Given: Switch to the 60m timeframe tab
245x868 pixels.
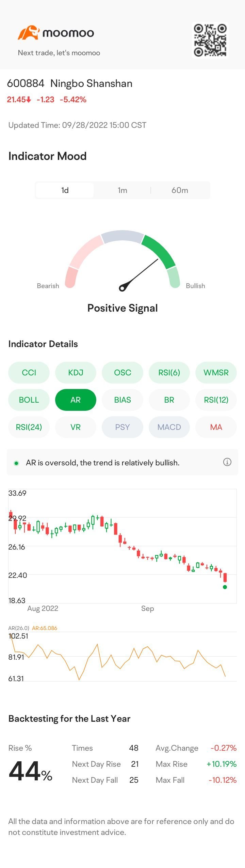Looking at the screenshot, I should pos(180,190).
